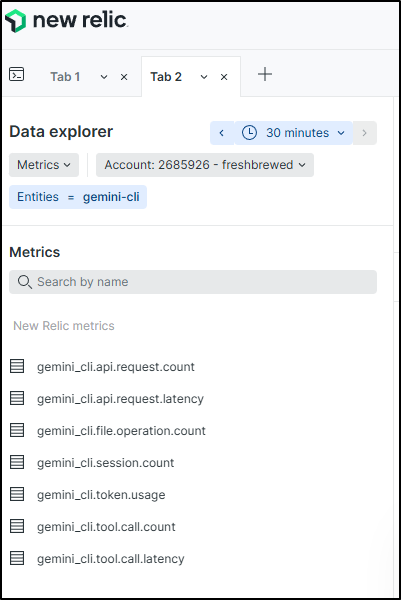401x600 pixels.
Task: Open the 30 minutes time picker
Action: (293, 133)
